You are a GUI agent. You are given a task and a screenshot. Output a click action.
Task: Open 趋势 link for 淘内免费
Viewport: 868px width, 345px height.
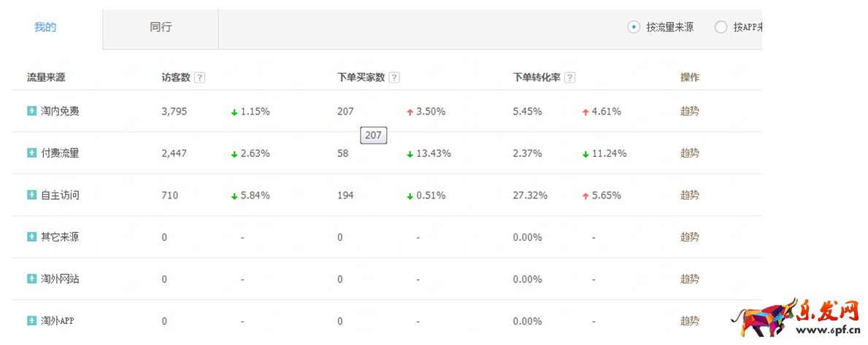pyautogui.click(x=689, y=112)
